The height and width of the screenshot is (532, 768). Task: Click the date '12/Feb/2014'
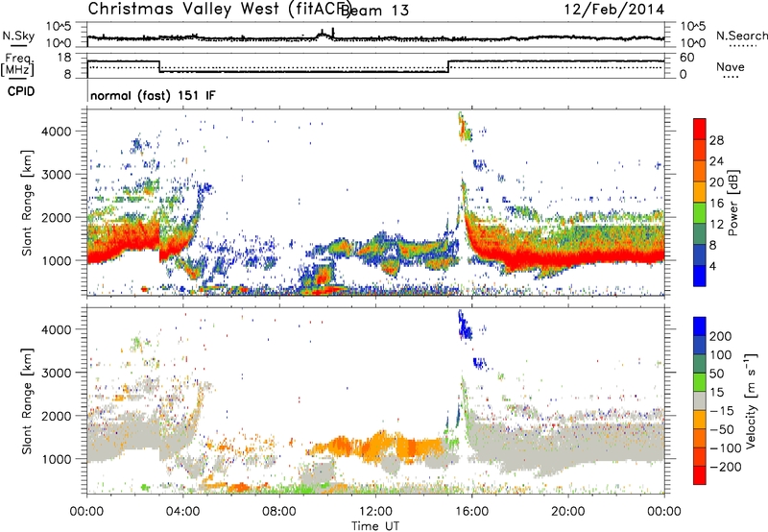(614, 9)
